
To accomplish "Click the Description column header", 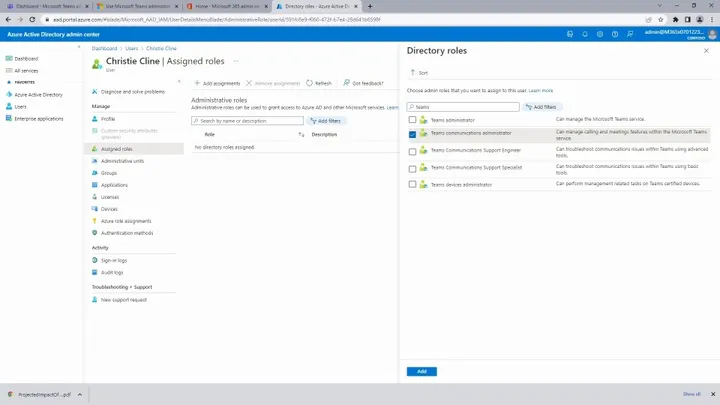I will point(324,135).
